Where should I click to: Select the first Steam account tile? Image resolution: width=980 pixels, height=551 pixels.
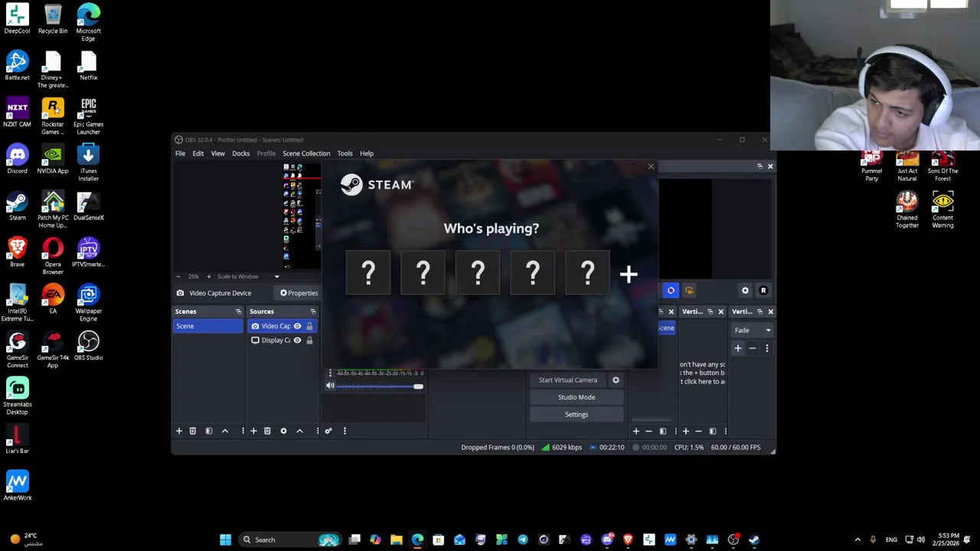coord(368,273)
